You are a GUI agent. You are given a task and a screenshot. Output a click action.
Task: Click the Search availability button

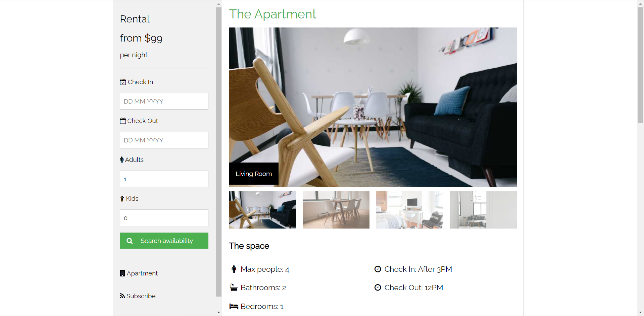point(164,241)
